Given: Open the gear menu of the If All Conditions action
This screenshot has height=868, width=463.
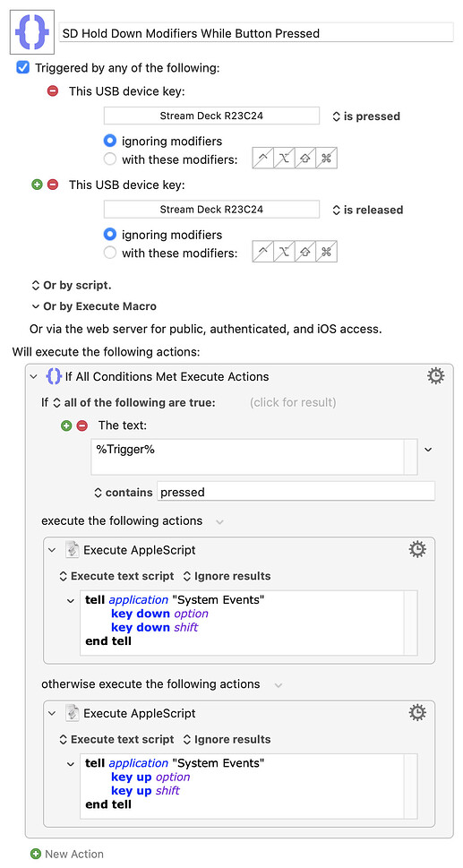Looking at the screenshot, I should 435,376.
